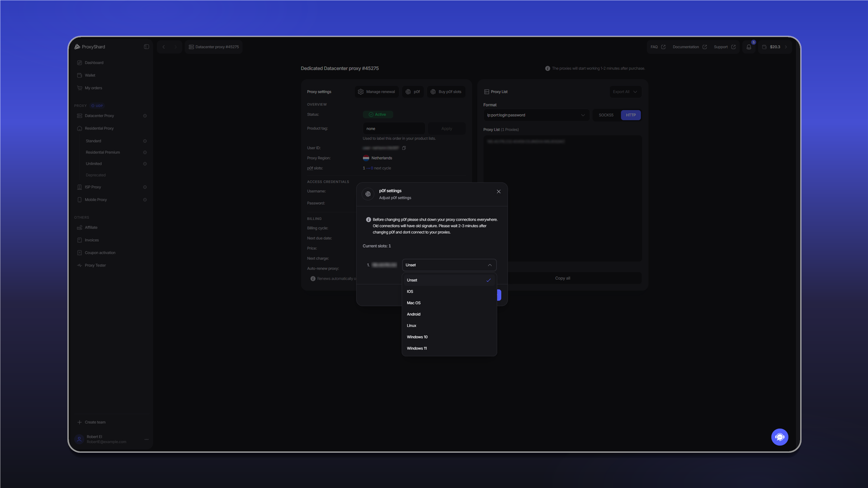Open the ip:port:login:password format dropdown
The height and width of the screenshot is (488, 868).
[x=536, y=115]
